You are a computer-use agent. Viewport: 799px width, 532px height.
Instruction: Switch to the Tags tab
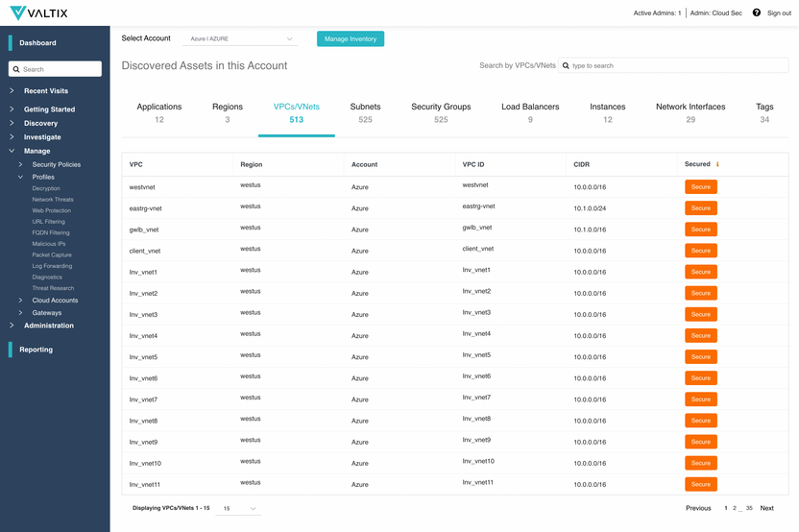click(x=764, y=112)
